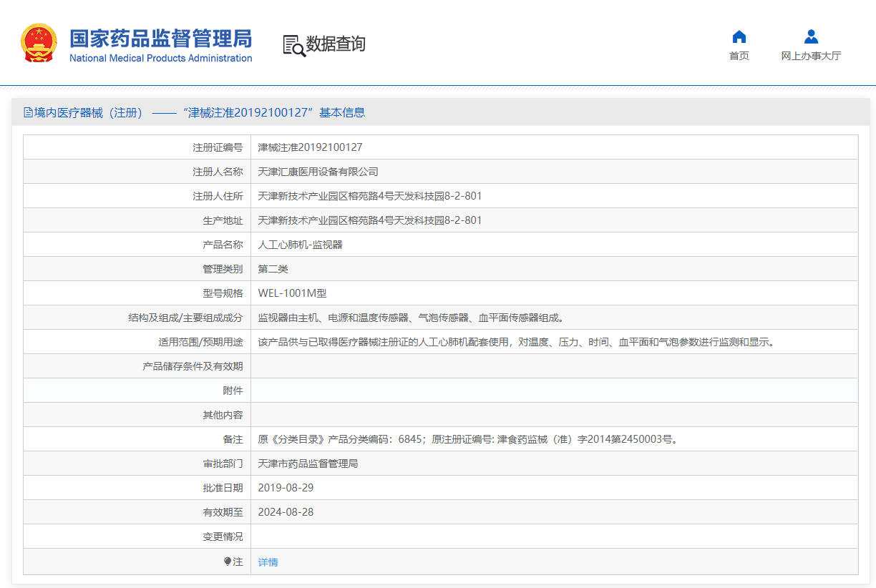Select the 有效期至 label
876x588 pixels.
pos(223,512)
